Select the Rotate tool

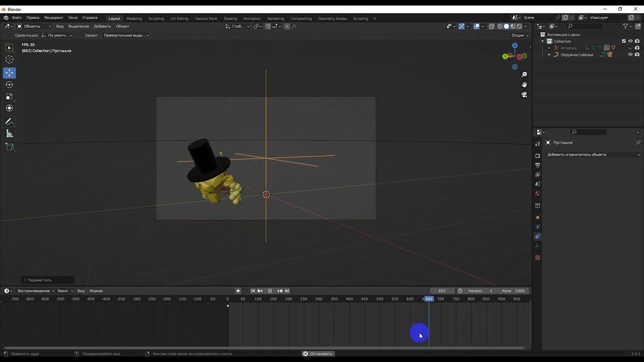(10, 84)
